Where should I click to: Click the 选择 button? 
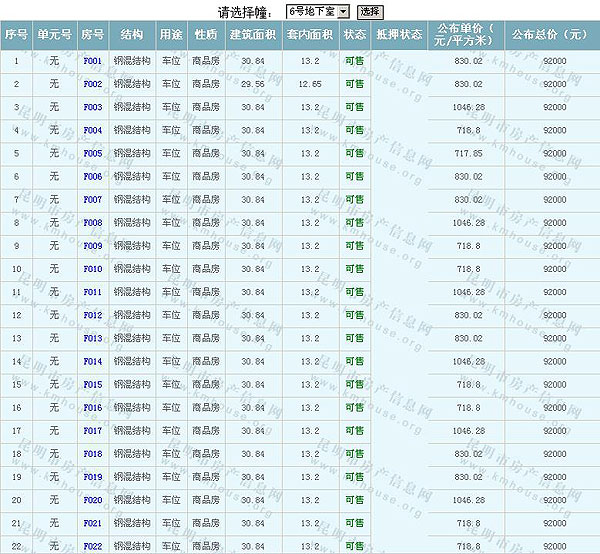369,11
